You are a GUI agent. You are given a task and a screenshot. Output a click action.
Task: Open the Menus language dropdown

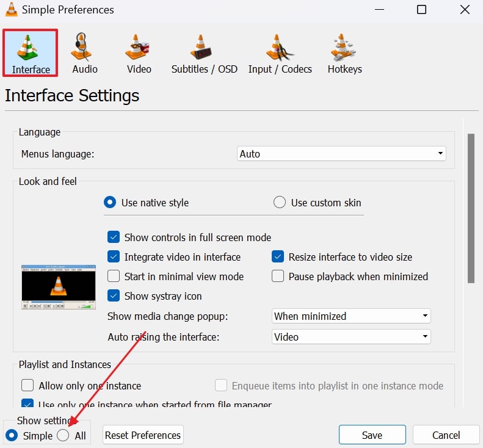tap(341, 154)
